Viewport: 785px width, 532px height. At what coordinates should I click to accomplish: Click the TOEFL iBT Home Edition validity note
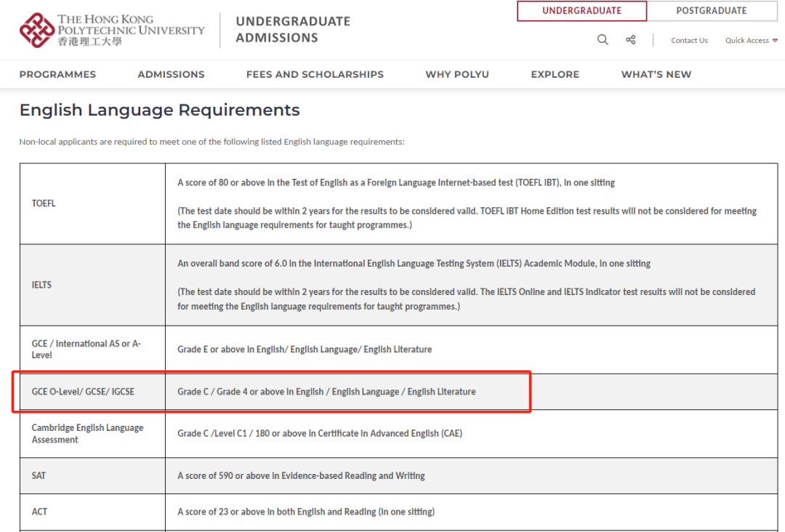(467, 218)
